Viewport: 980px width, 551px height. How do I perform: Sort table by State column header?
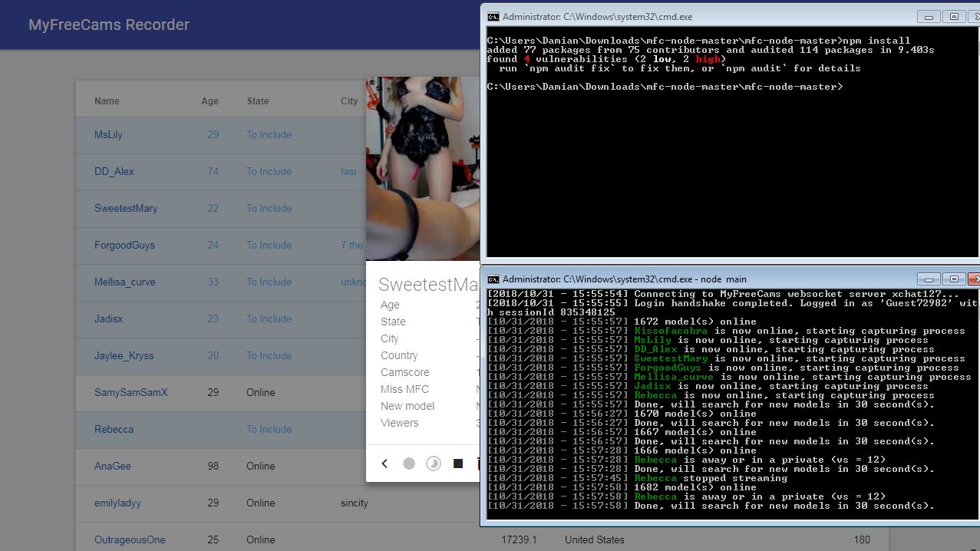(x=258, y=101)
